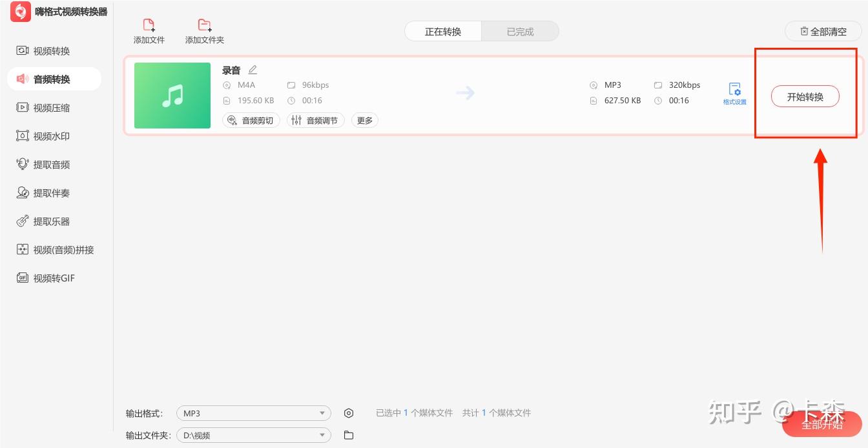Click the output bitrate 320kbps

[x=685, y=85]
